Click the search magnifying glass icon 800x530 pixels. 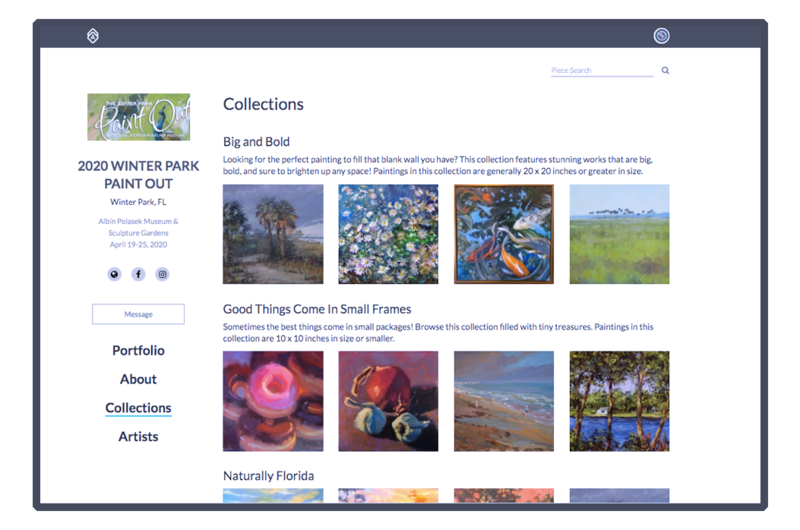tap(665, 71)
